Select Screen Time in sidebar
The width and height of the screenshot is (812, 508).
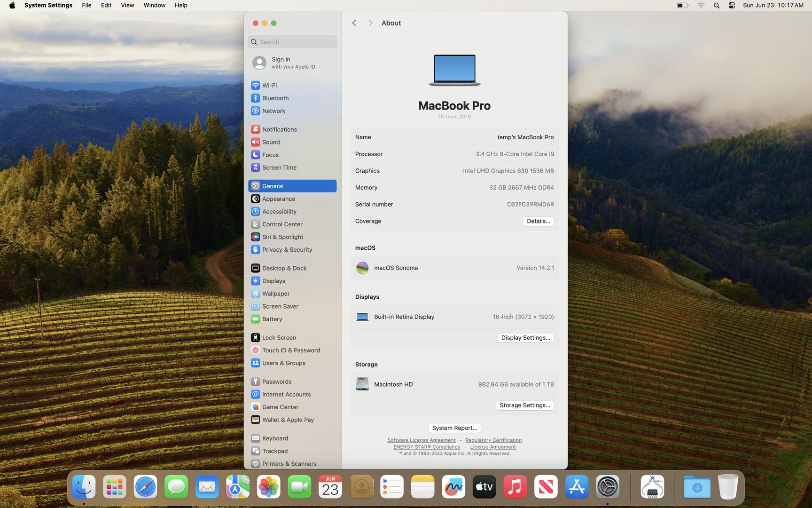coord(292,167)
